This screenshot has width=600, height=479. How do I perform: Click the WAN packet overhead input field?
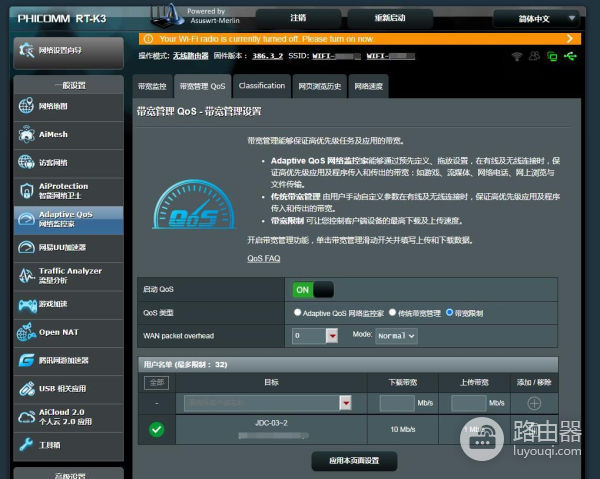click(309, 336)
